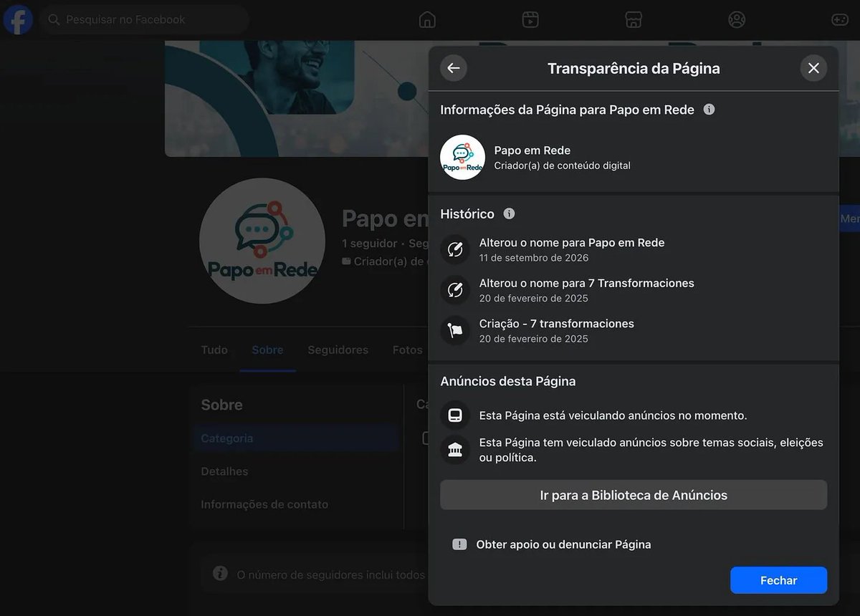The image size is (860, 616).
Task: Open the Groups icon in top navigation
Action: point(737,19)
